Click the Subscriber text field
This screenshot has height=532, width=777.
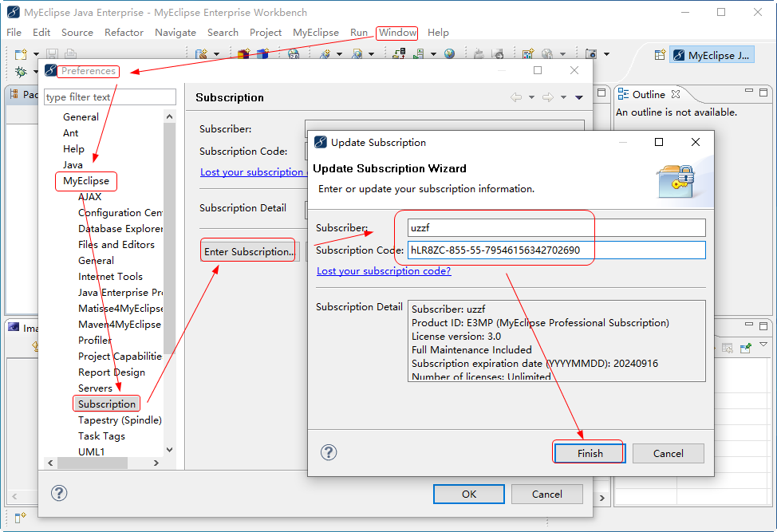(556, 228)
